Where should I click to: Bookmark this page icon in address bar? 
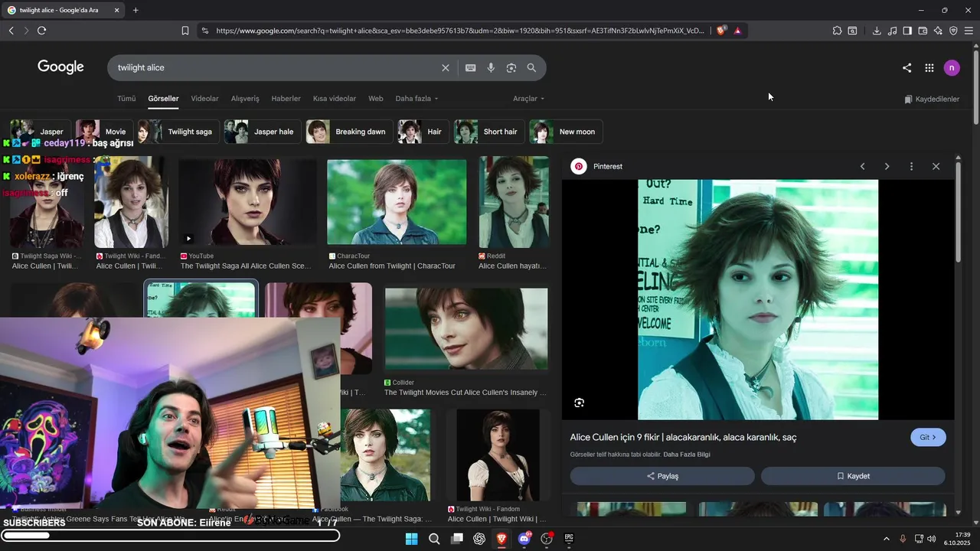(185, 31)
